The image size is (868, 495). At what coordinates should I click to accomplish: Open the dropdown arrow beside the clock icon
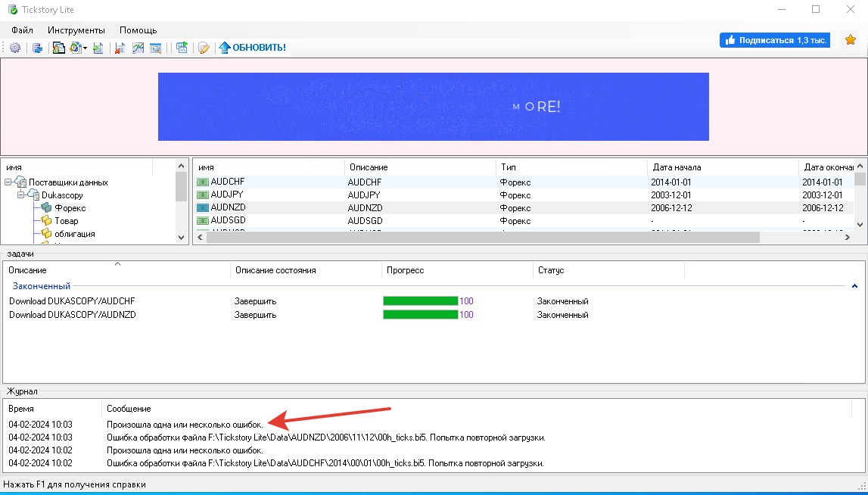tap(86, 48)
